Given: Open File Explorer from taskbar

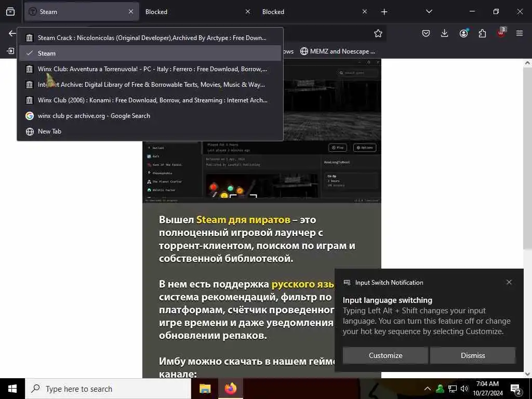Looking at the screenshot, I should click(x=205, y=389).
